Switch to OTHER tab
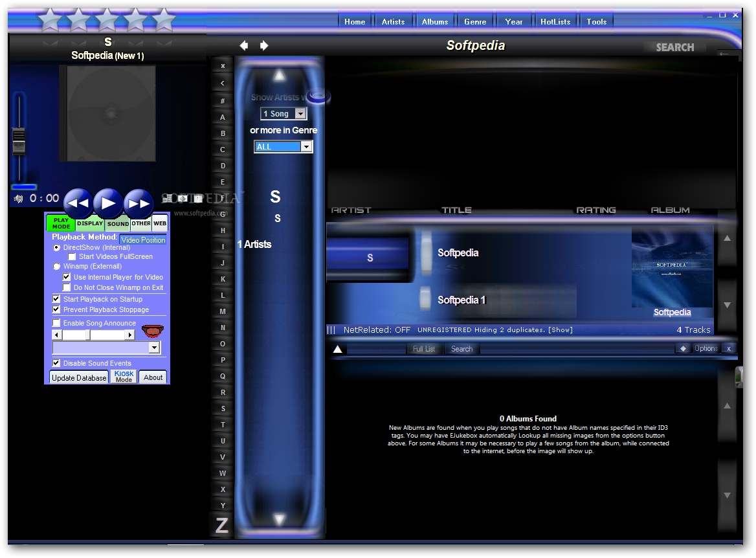The image size is (756, 558). 141,223
